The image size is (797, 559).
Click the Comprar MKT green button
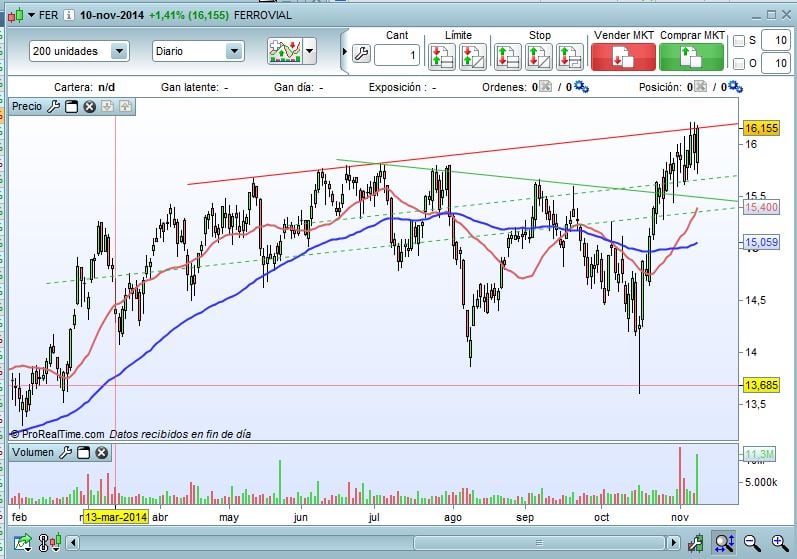click(x=691, y=56)
